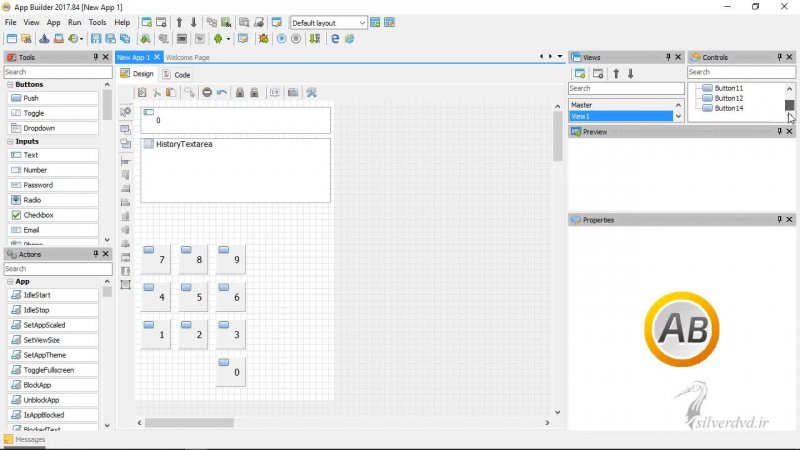Collapse the Buttons group in Tools panel
Screen dimensions: 800x450
pos(10,85)
